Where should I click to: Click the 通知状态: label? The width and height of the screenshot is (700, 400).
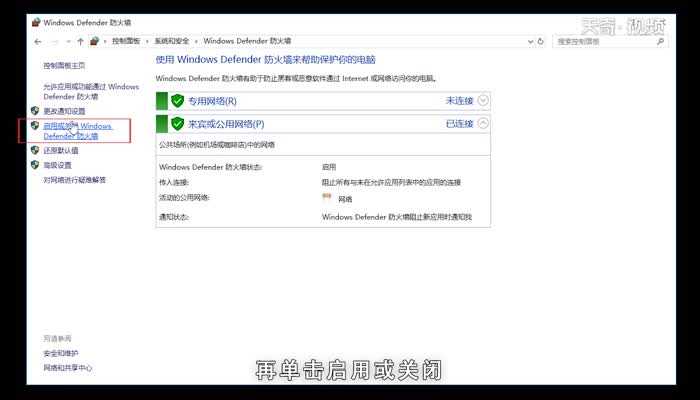tap(174, 217)
